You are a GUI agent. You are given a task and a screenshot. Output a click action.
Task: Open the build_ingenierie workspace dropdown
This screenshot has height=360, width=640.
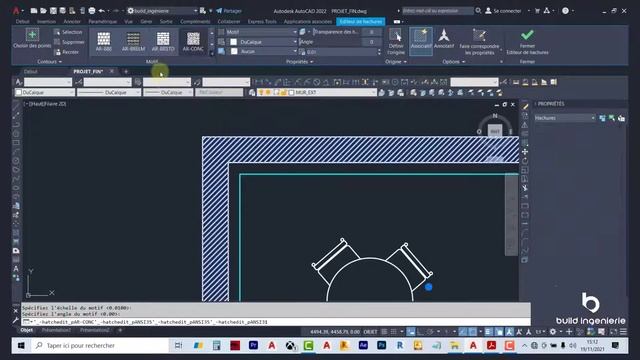coord(162,11)
